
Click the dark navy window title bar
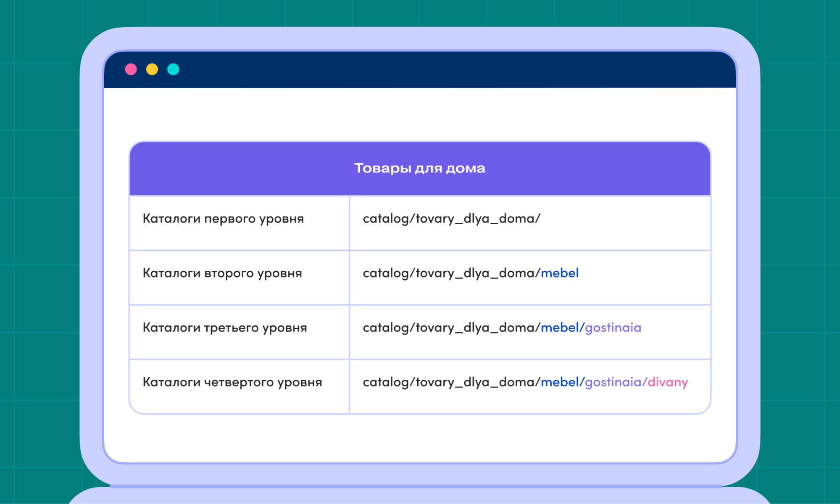420,70
